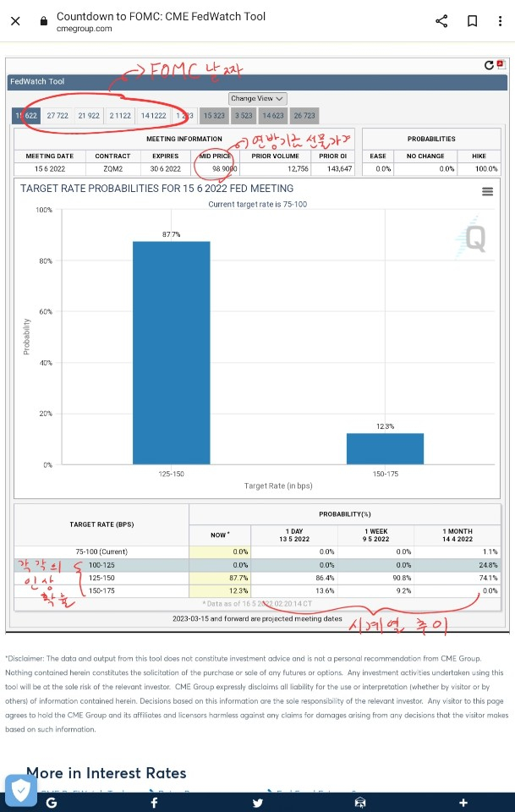Click the 1 MONTH 14 4 2022 column header
This screenshot has width=515, height=812.
(x=457, y=535)
